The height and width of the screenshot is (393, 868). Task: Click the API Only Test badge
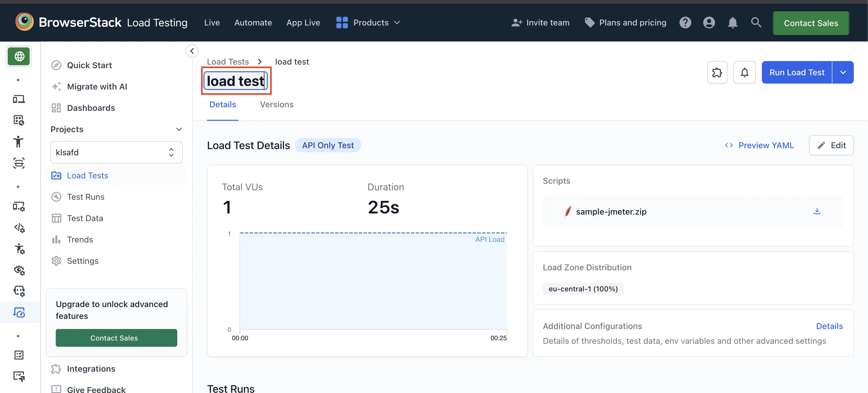point(328,145)
